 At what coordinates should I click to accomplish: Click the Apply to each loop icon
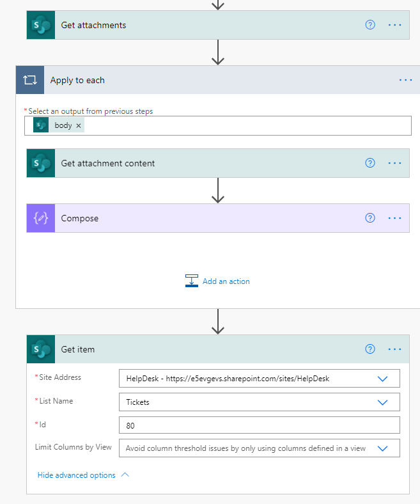[x=30, y=81]
